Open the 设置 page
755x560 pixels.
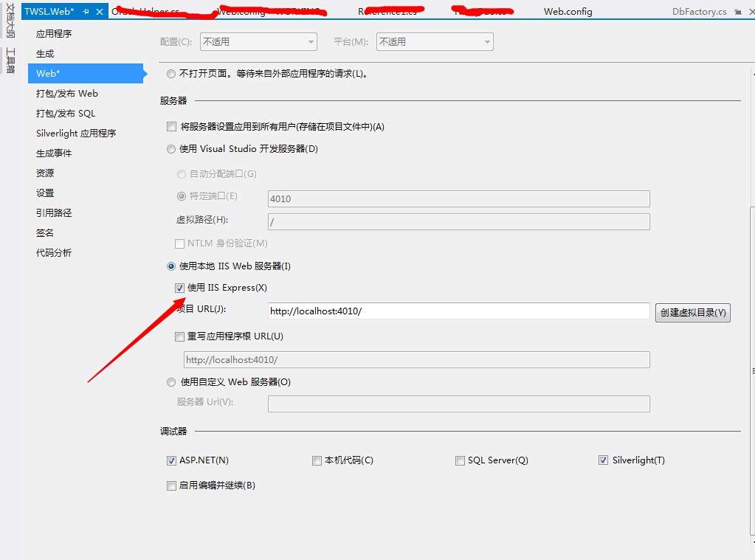click(x=45, y=193)
